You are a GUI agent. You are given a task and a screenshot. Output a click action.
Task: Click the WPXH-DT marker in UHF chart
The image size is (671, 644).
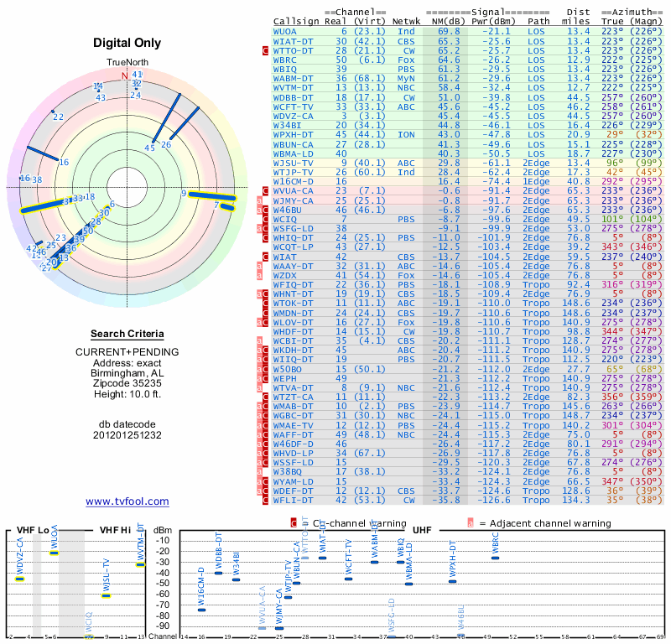pyautogui.click(x=452, y=581)
